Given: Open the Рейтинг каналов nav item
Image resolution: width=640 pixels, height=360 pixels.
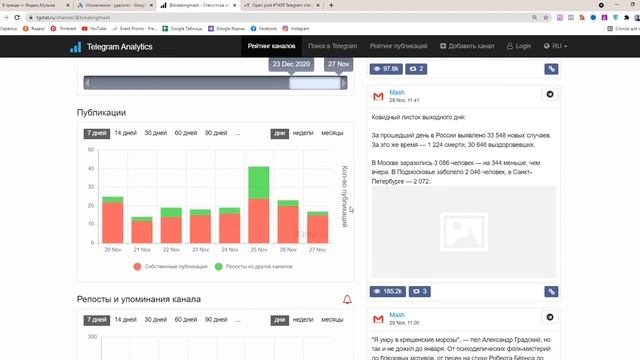Looking at the screenshot, I should point(271,46).
